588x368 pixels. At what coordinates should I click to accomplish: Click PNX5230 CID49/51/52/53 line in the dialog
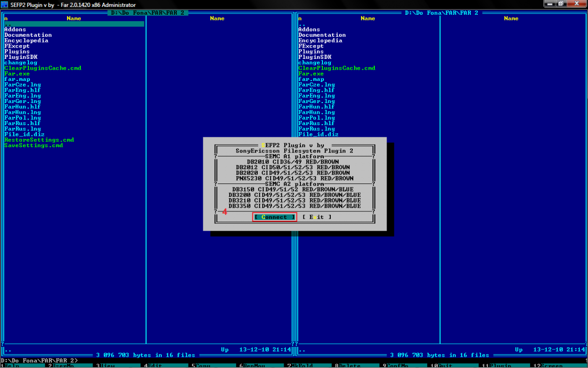tap(294, 178)
